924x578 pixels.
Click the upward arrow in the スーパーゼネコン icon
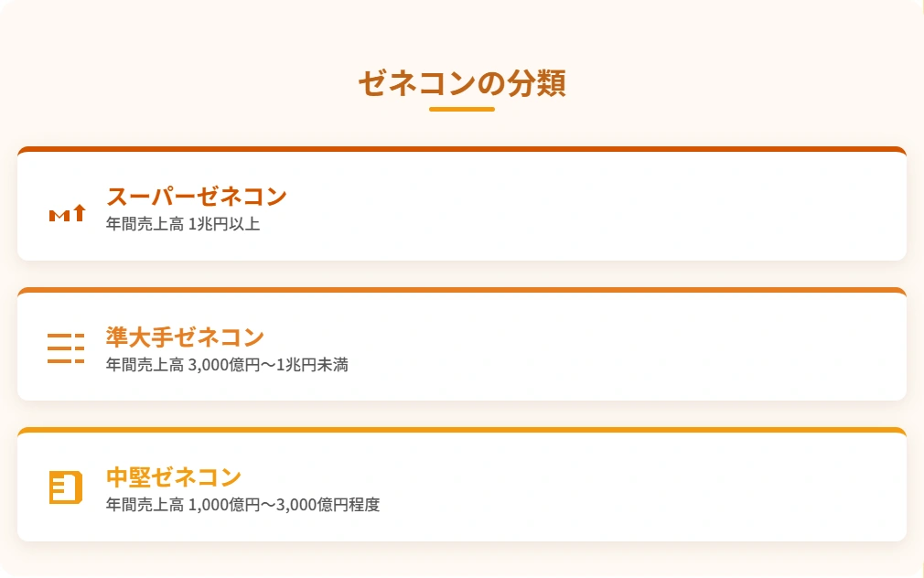[x=81, y=212]
